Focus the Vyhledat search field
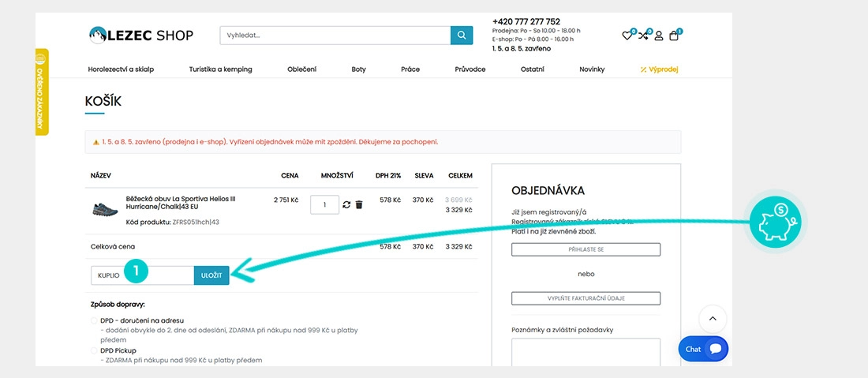The image size is (868, 378). coord(335,36)
